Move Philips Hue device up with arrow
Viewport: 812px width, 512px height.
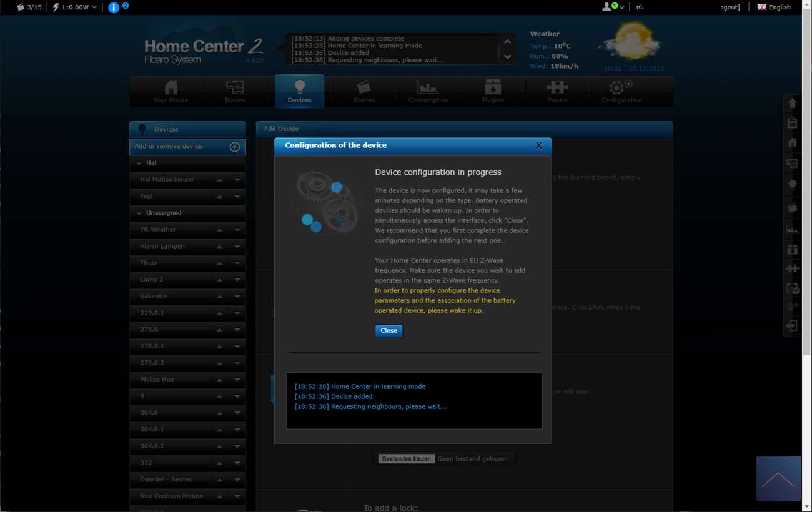219,380
